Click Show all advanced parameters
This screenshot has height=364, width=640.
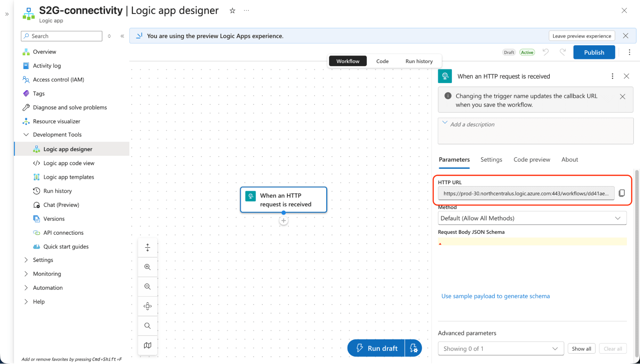[581, 349]
